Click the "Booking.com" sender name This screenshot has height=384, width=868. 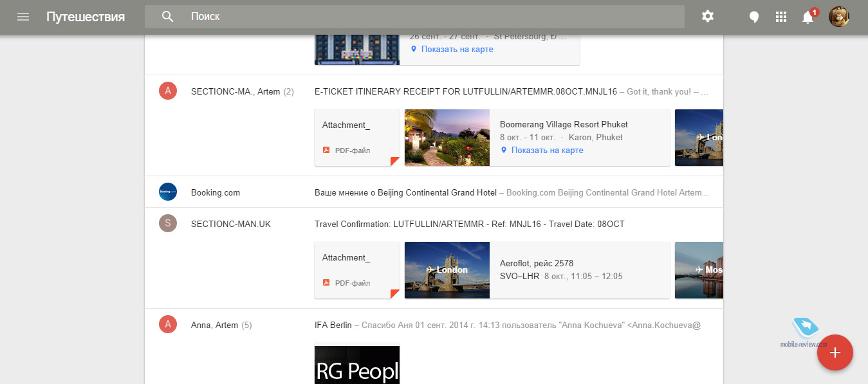pos(216,192)
